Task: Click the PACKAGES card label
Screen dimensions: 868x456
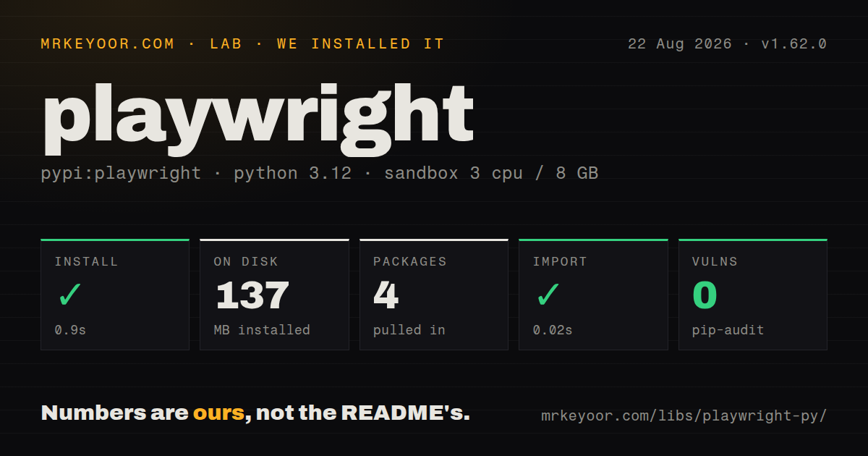Action: [x=410, y=262]
